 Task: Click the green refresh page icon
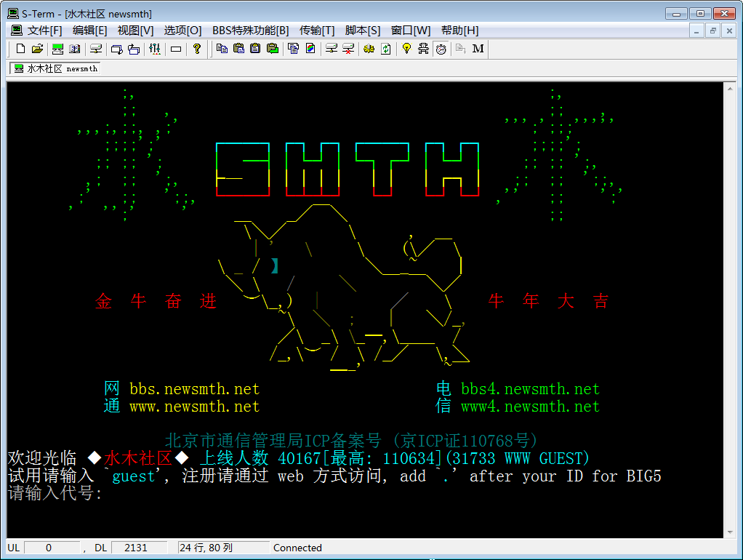tap(386, 49)
